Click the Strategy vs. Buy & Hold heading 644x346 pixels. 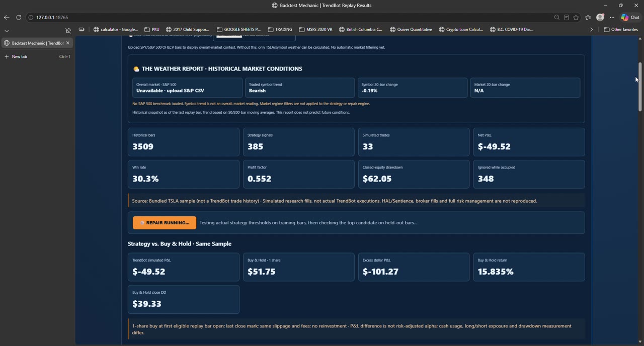(x=180, y=244)
